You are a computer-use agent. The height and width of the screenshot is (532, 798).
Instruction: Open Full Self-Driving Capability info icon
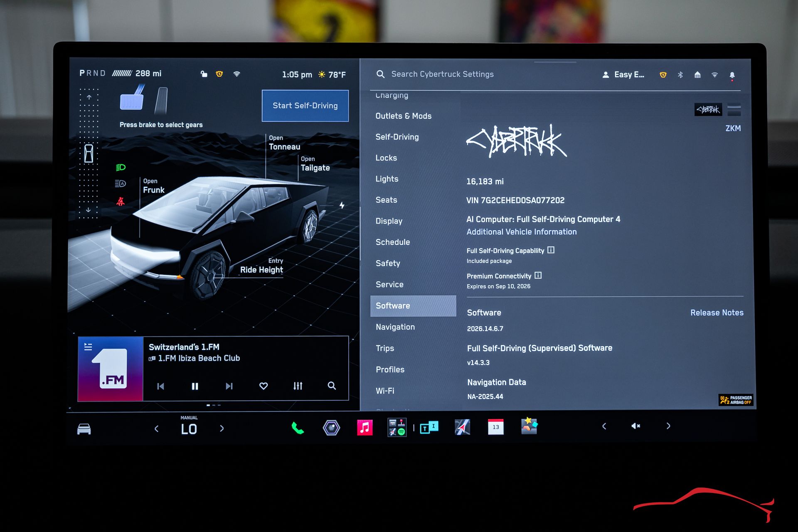click(x=551, y=250)
